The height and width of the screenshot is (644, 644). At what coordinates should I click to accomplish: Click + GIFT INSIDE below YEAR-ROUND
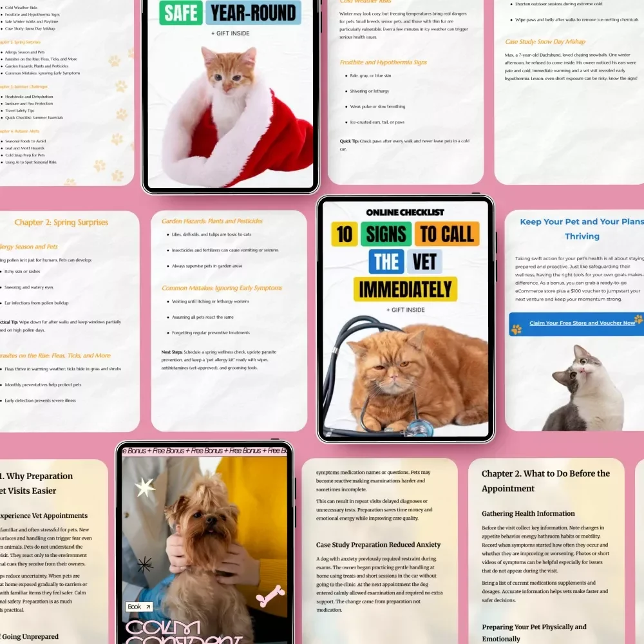click(231, 33)
